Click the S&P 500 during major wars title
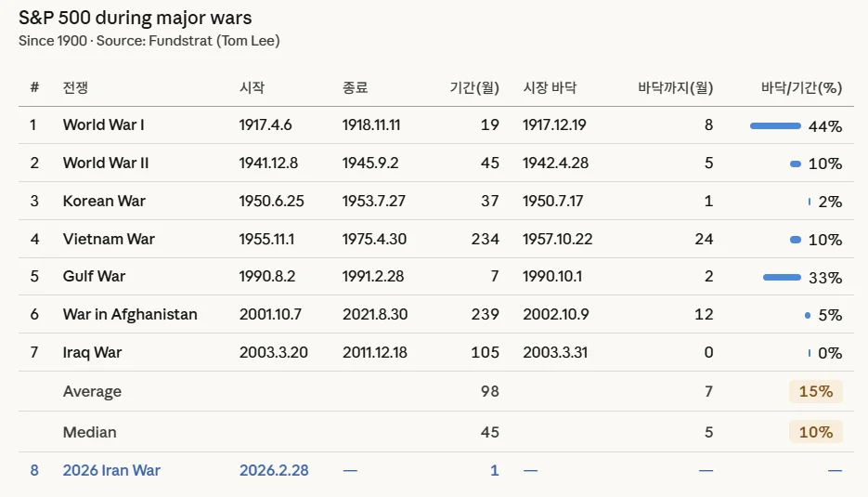The height and width of the screenshot is (497, 868). pos(135,18)
